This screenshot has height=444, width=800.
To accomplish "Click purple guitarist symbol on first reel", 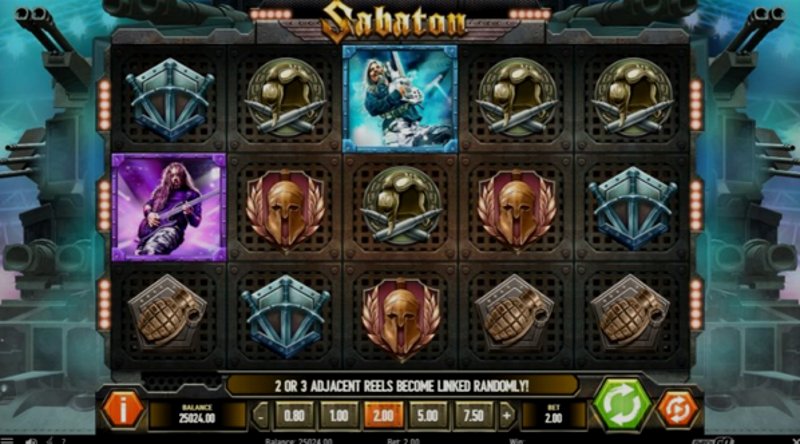I will point(169,207).
